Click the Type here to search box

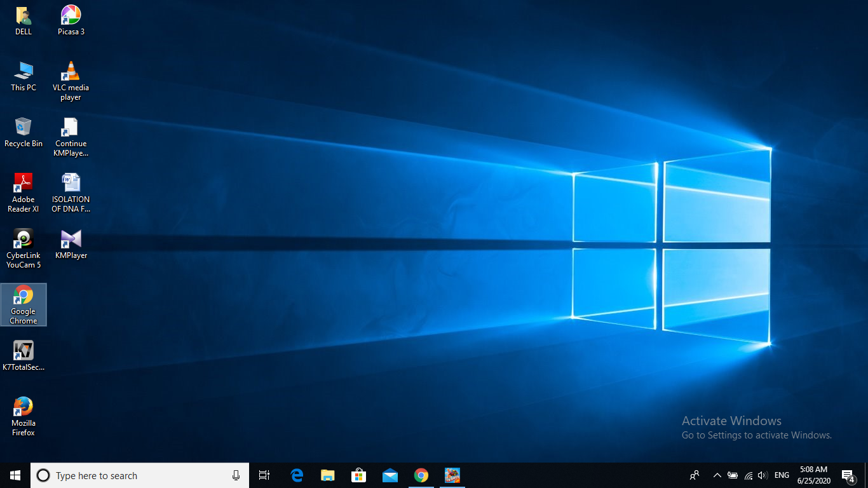coord(133,475)
